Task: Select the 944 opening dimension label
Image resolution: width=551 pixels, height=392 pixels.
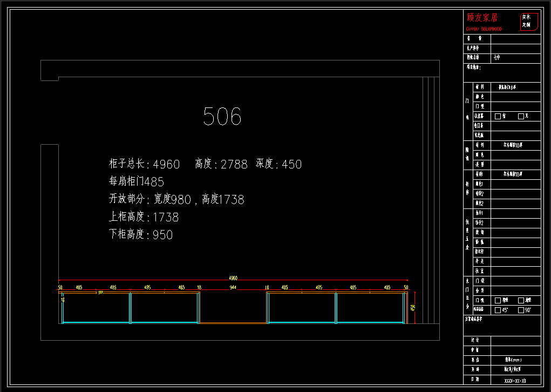Action: pos(233,288)
